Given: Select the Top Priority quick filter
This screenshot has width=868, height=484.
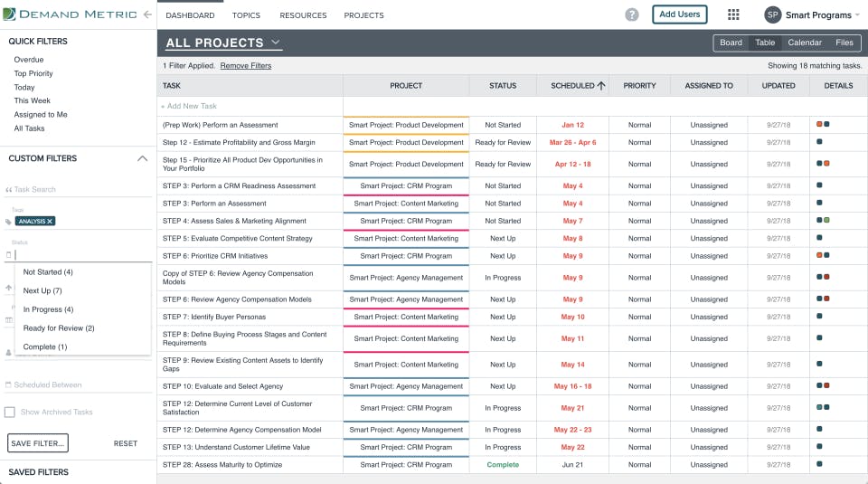Looking at the screenshot, I should [33, 73].
